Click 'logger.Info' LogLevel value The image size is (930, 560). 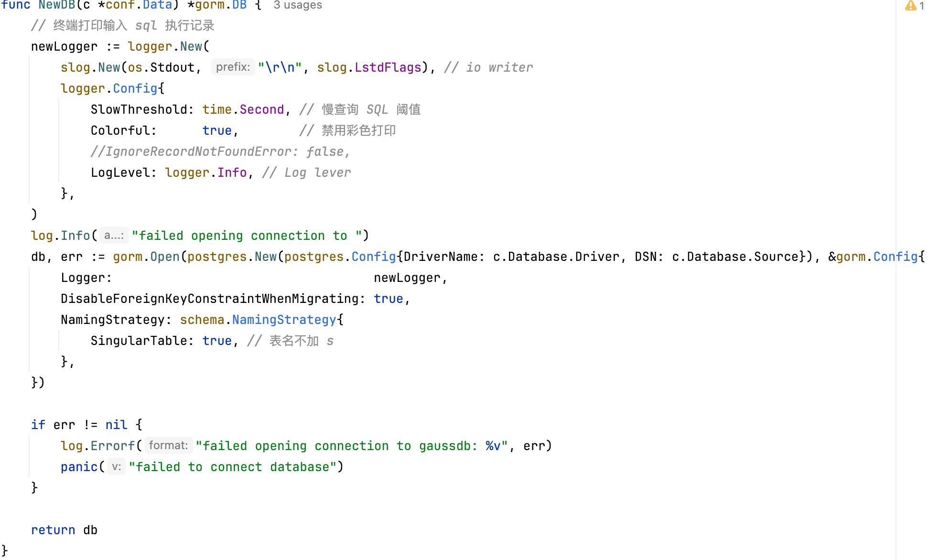click(206, 172)
